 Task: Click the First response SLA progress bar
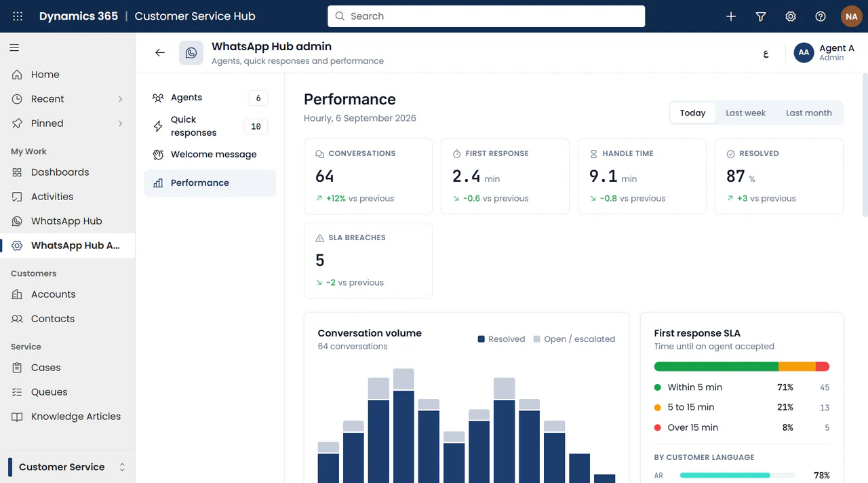742,366
